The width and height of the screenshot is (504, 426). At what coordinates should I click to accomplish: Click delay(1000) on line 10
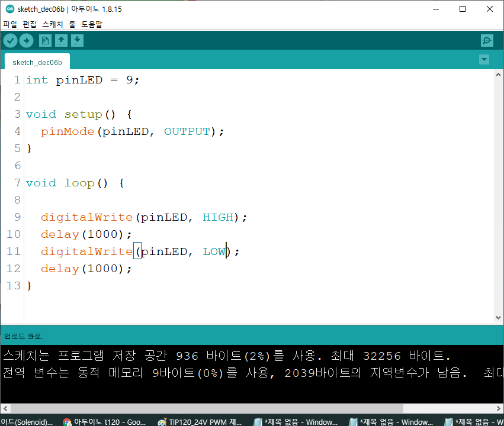click(86, 235)
